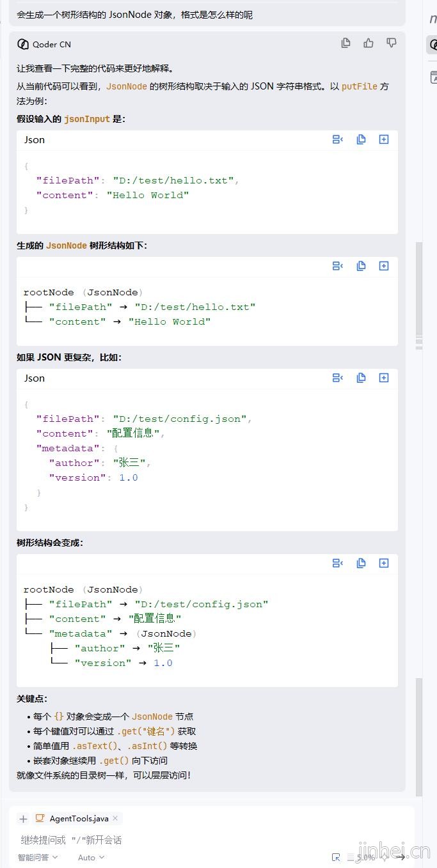The height and width of the screenshot is (868, 437).
Task: Add context with the plus button
Action: (23, 819)
